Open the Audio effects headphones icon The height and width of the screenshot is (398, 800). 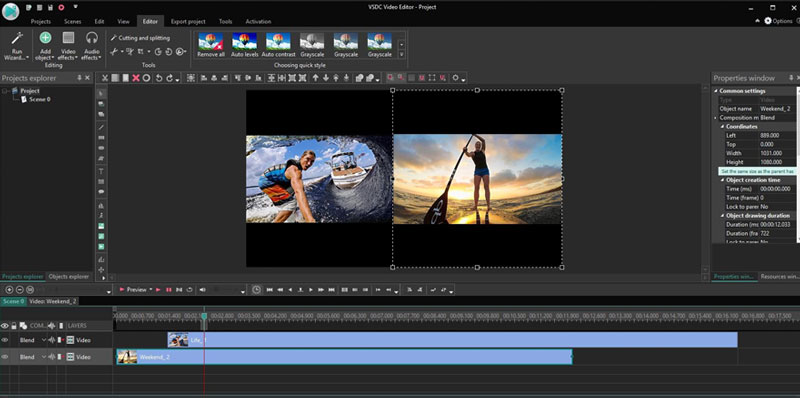(92, 38)
